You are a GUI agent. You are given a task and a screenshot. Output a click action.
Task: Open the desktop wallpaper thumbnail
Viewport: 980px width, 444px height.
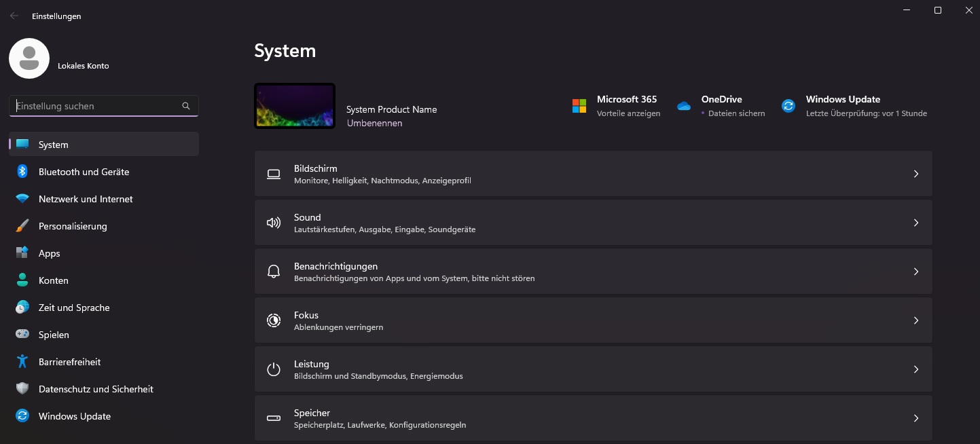coord(294,106)
